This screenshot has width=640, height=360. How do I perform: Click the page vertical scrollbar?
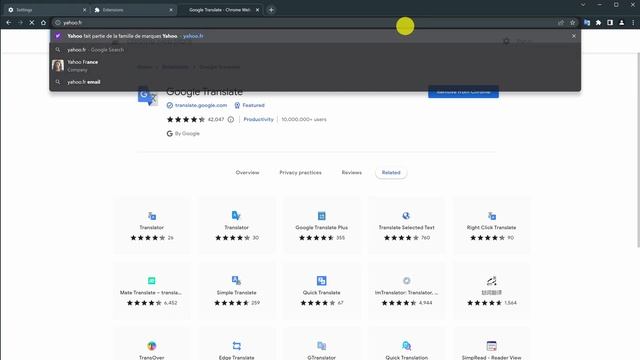637,150
